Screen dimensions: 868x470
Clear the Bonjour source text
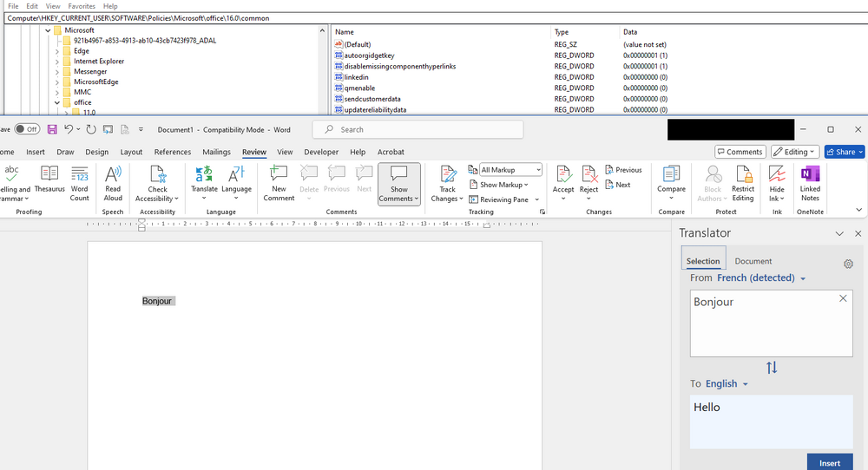(843, 298)
